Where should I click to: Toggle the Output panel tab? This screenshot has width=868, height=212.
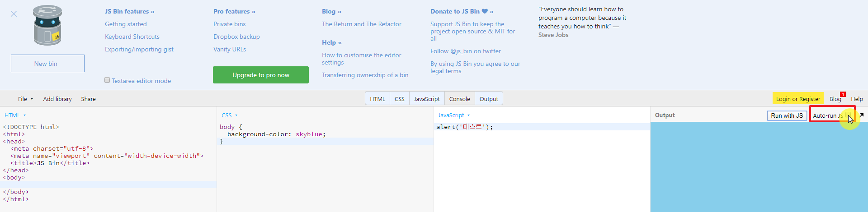tap(489, 99)
